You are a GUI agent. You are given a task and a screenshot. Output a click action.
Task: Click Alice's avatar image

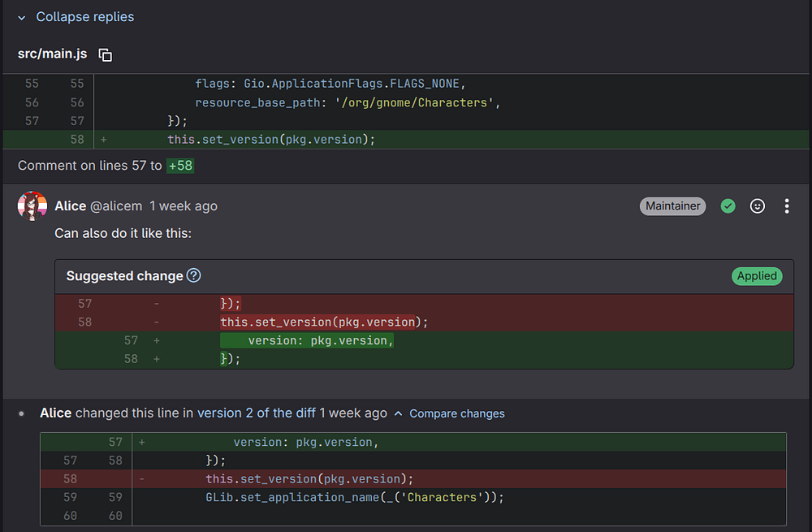point(32,205)
